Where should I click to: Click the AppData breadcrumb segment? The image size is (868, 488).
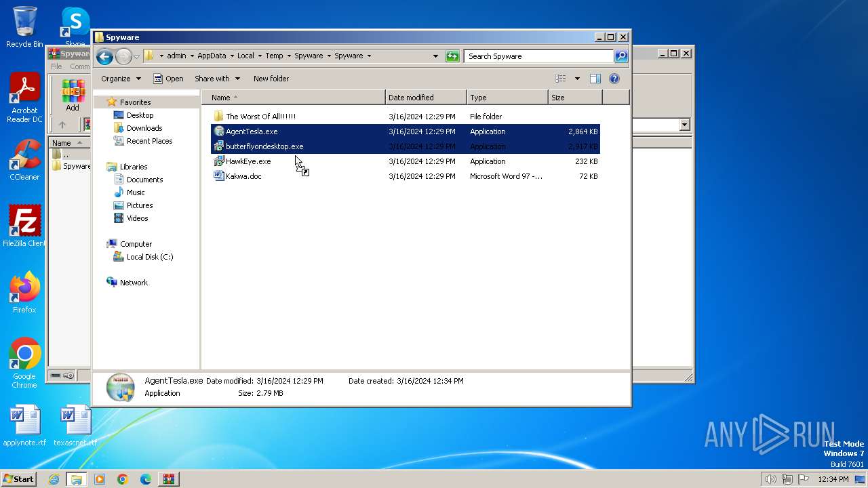[x=212, y=56]
